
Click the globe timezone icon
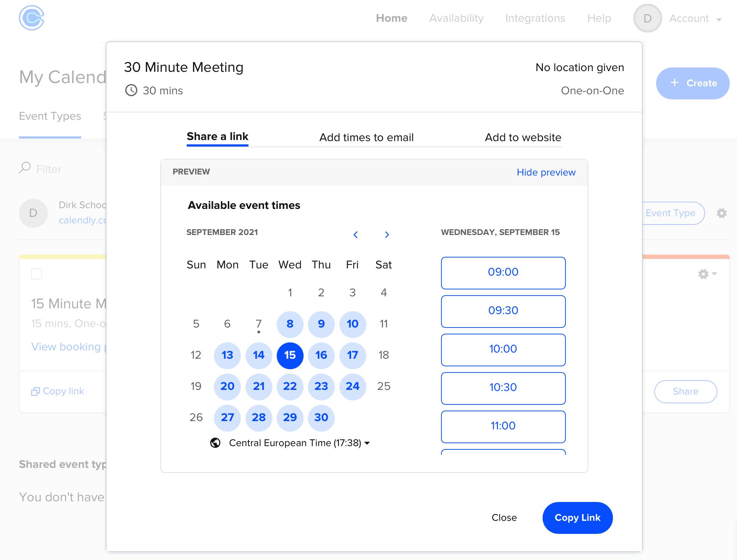point(215,443)
